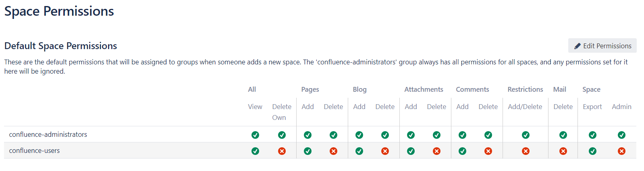Click green Space Export check for confluence-users
The image size is (644, 171).
click(592, 151)
